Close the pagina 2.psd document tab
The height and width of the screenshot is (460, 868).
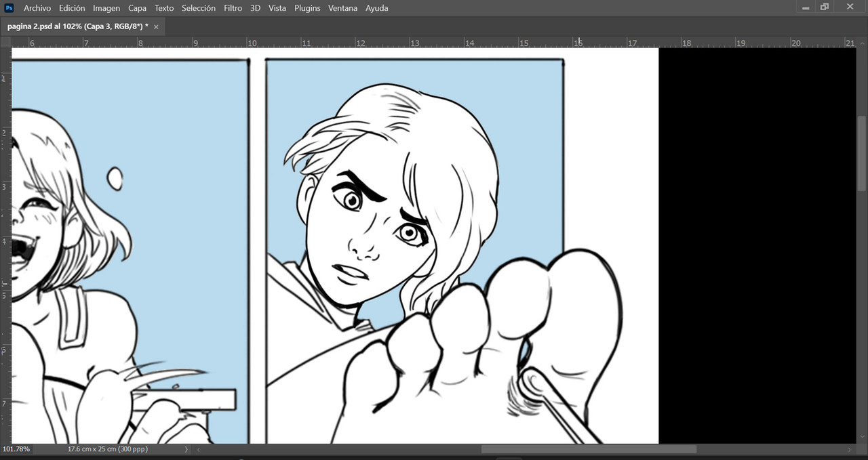pyautogui.click(x=156, y=27)
